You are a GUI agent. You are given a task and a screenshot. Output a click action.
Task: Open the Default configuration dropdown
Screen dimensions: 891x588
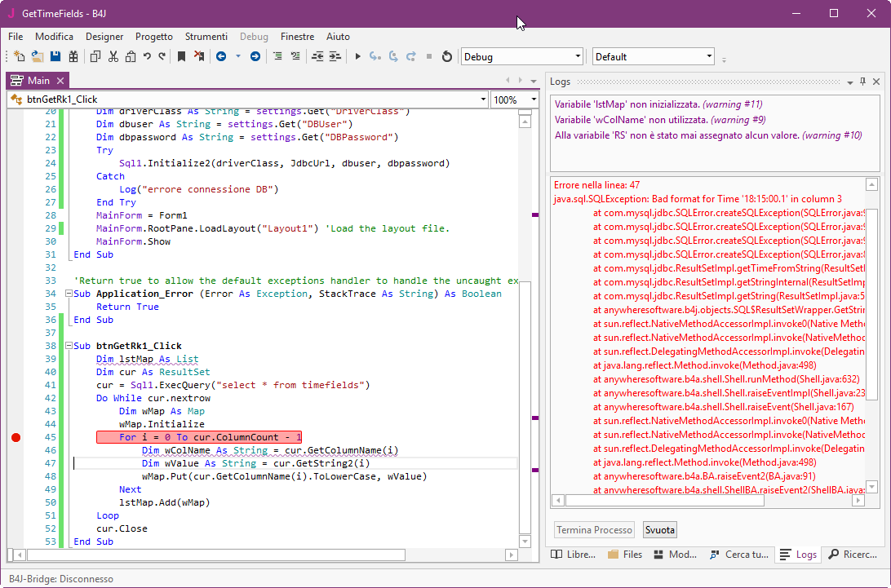click(x=709, y=57)
